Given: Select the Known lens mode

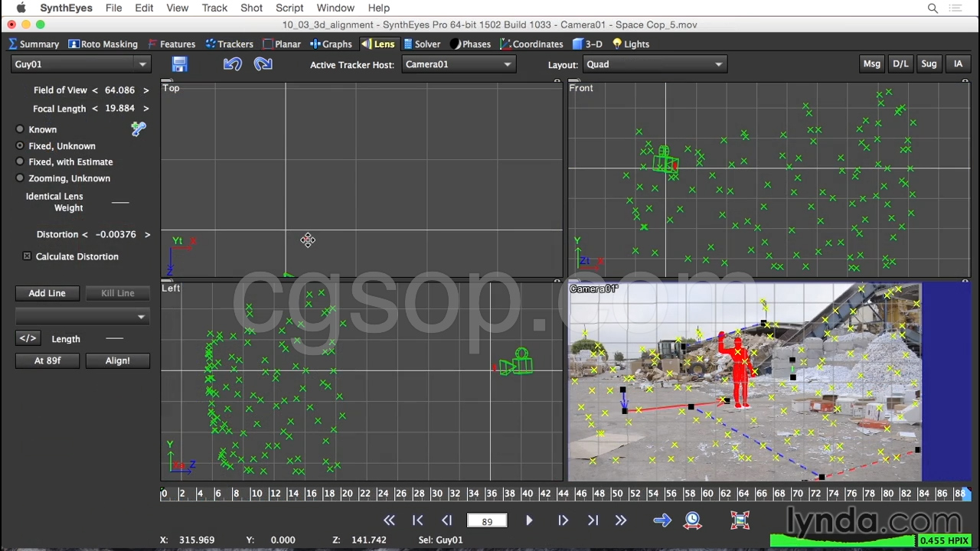Looking at the screenshot, I should click(x=20, y=129).
